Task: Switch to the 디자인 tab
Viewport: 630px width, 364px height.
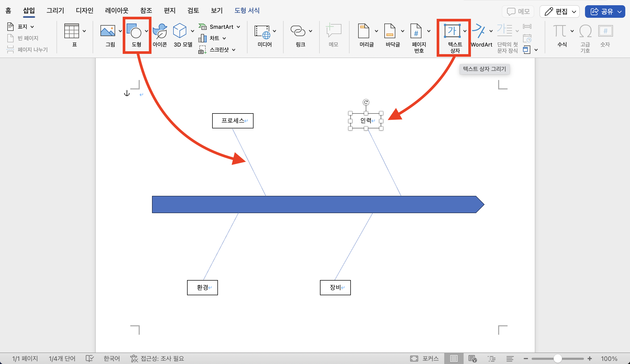Action: pos(85,10)
